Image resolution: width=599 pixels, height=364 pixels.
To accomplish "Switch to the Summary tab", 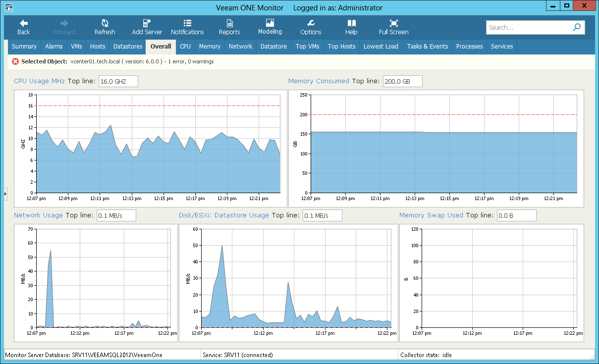I will [24, 47].
